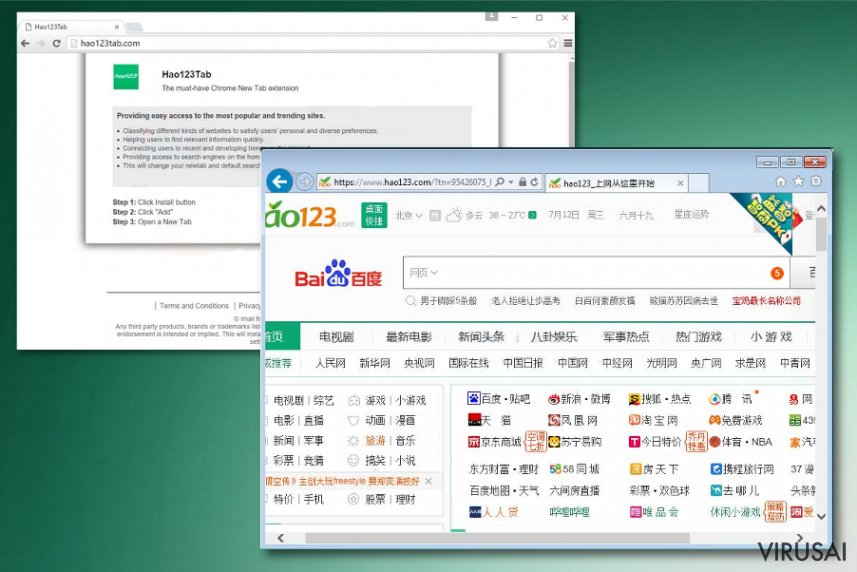
Task: Click the IE forward arrow button
Action: coord(304,181)
